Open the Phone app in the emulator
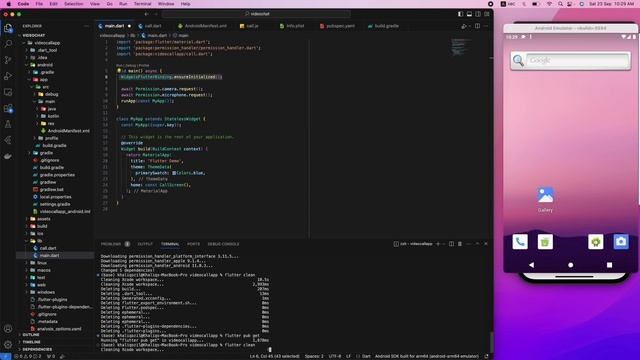The image size is (640, 360). click(520, 242)
